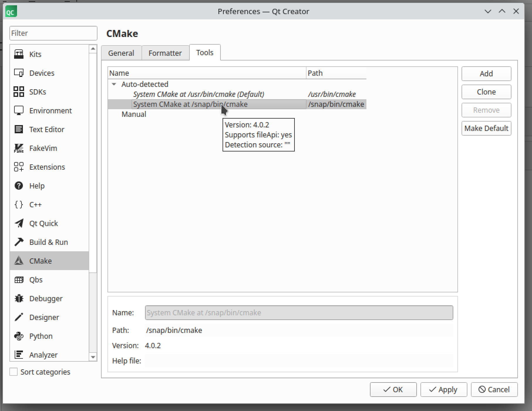Click the Apply button

pyautogui.click(x=444, y=390)
